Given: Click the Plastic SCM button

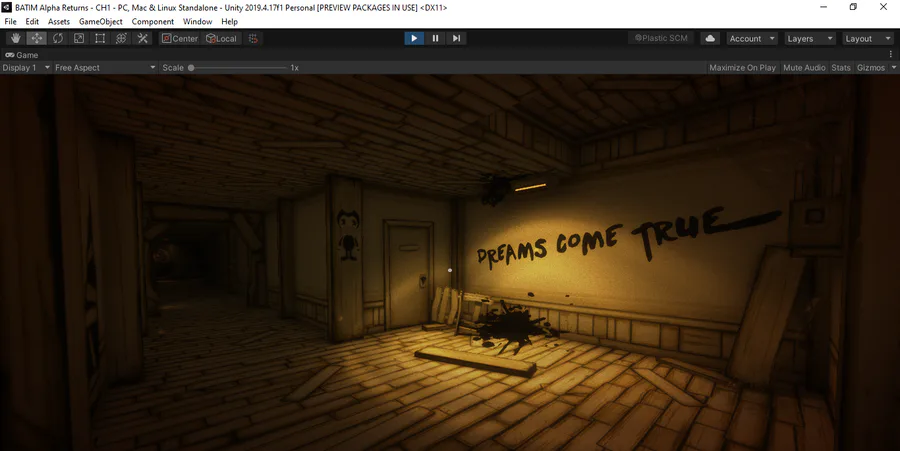Looking at the screenshot, I should [661, 38].
